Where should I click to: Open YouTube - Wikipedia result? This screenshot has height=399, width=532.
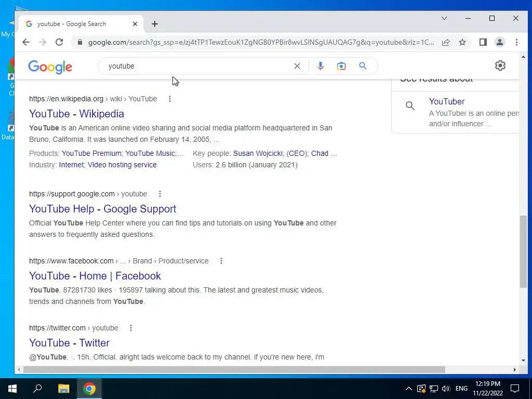click(x=77, y=114)
